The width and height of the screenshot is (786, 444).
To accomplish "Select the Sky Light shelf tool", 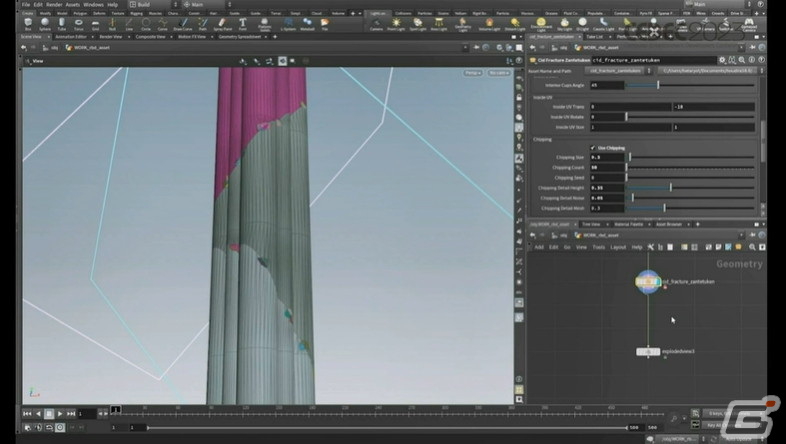I will 564,24.
